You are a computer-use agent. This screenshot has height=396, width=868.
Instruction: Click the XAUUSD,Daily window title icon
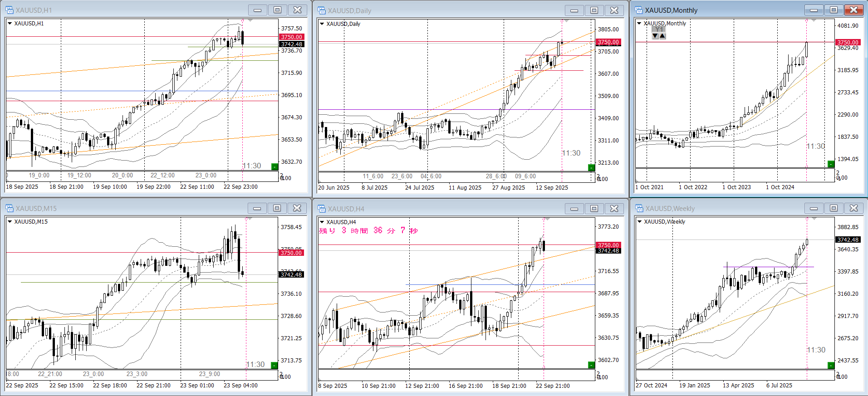tap(322, 10)
